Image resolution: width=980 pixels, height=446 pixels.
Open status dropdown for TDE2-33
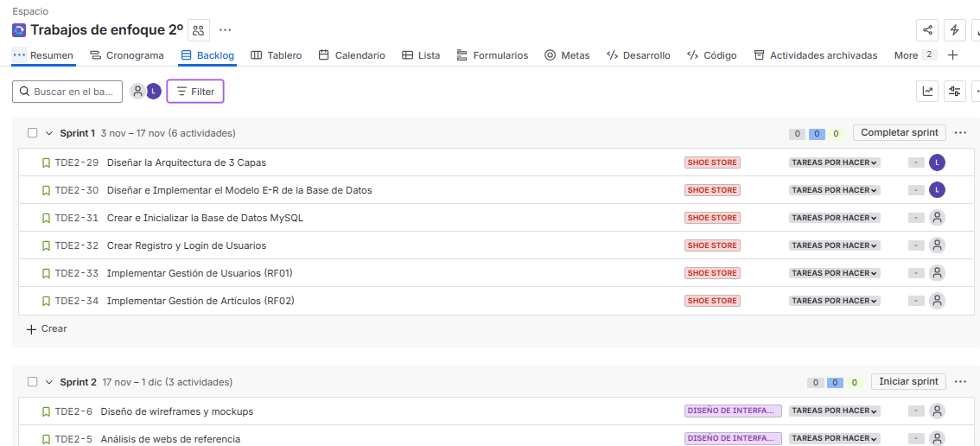[x=834, y=273]
